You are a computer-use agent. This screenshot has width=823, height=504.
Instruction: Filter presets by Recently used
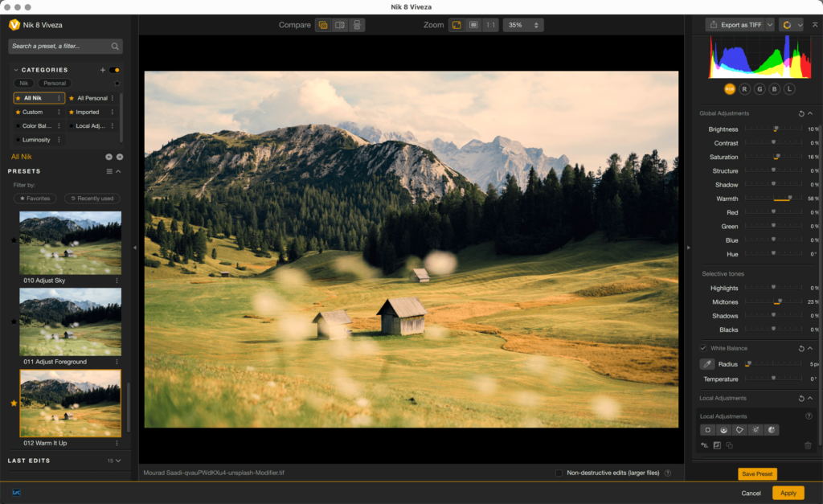coord(92,199)
